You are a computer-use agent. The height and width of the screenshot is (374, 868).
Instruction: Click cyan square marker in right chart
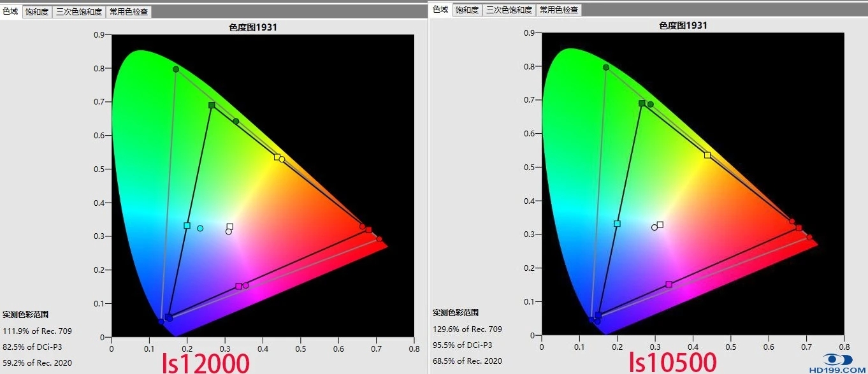(617, 224)
